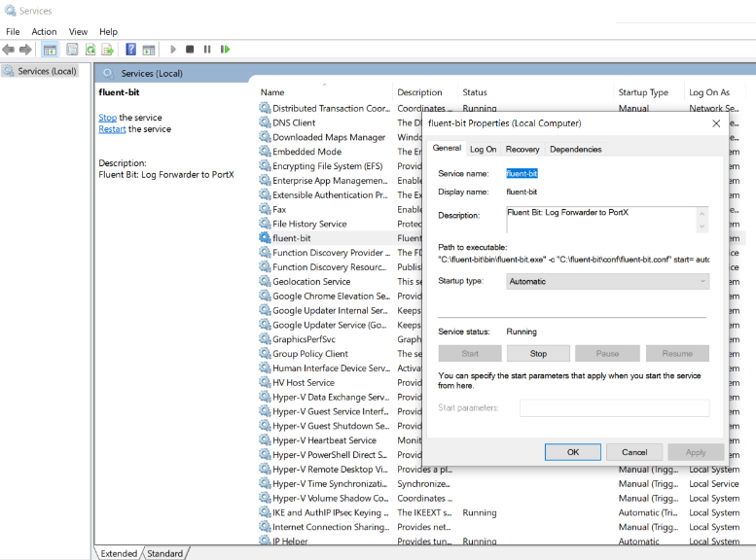Viewport: 756px width, 560px height.
Task: Close the fluent-bit Properties dialog
Action: coord(716,123)
